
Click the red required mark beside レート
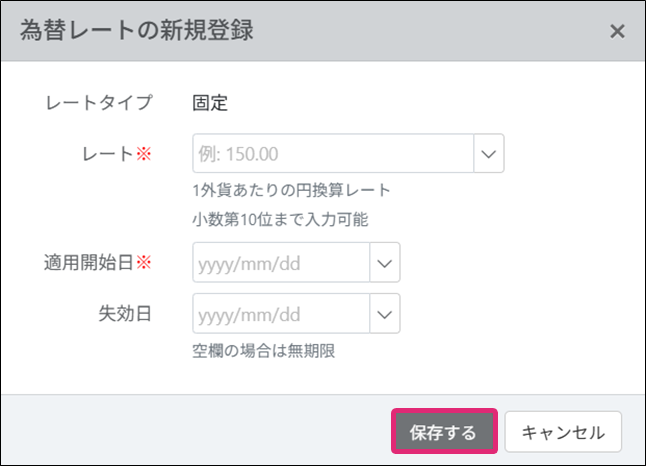[x=142, y=154]
